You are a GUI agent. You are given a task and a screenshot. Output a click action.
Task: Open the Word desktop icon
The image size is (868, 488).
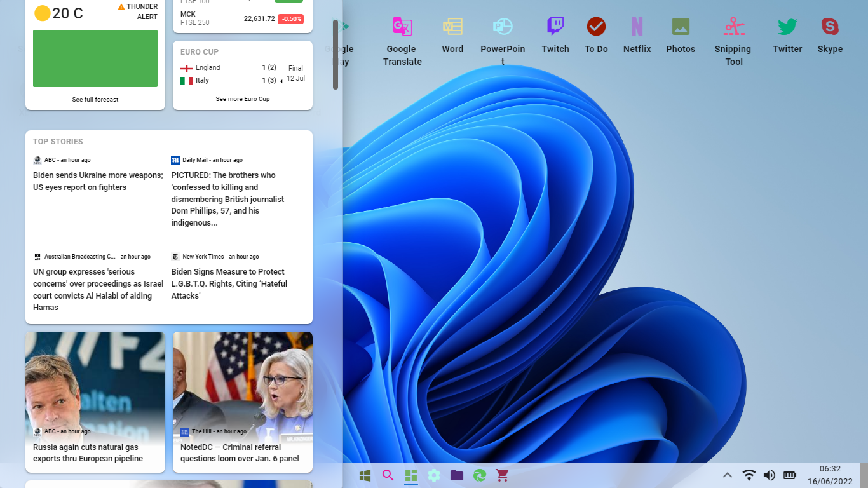[x=452, y=36]
